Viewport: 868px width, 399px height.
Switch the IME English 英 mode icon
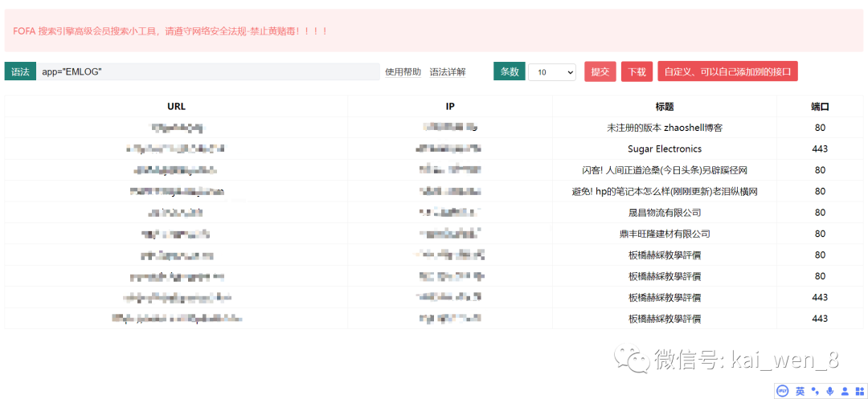800,391
